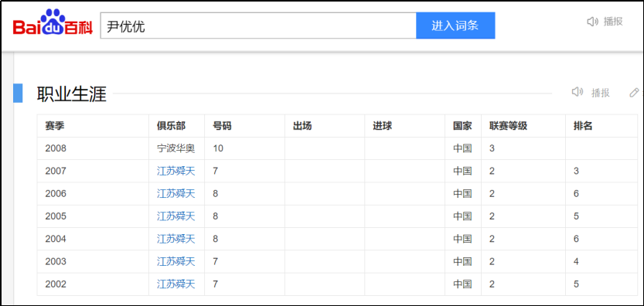
Task: Click the search box containing 尹优优
Action: [258, 25]
